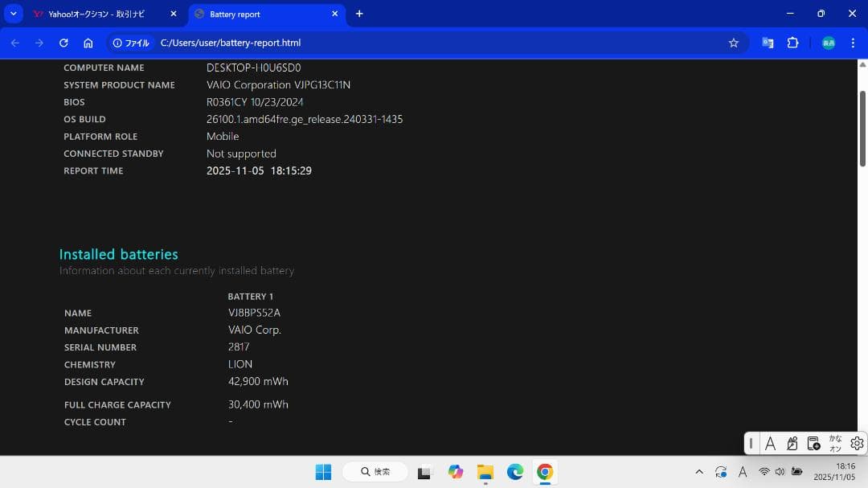Click the reload page icon

coord(63,43)
